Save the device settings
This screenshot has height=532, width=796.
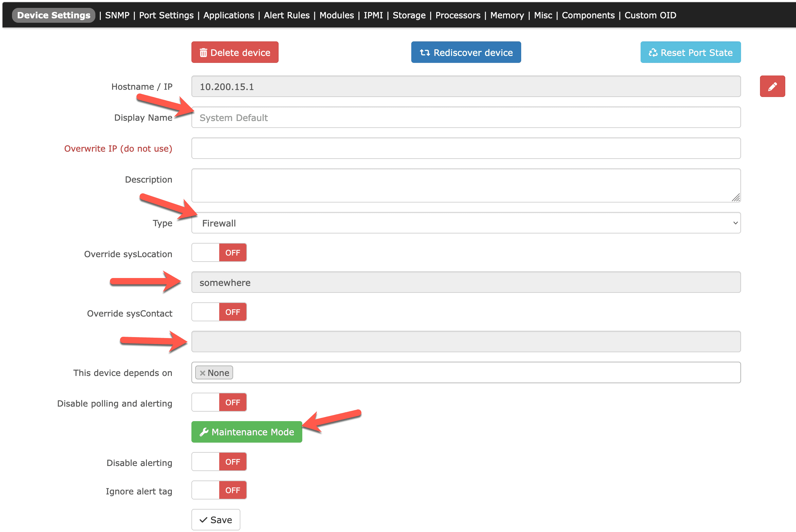(x=216, y=520)
